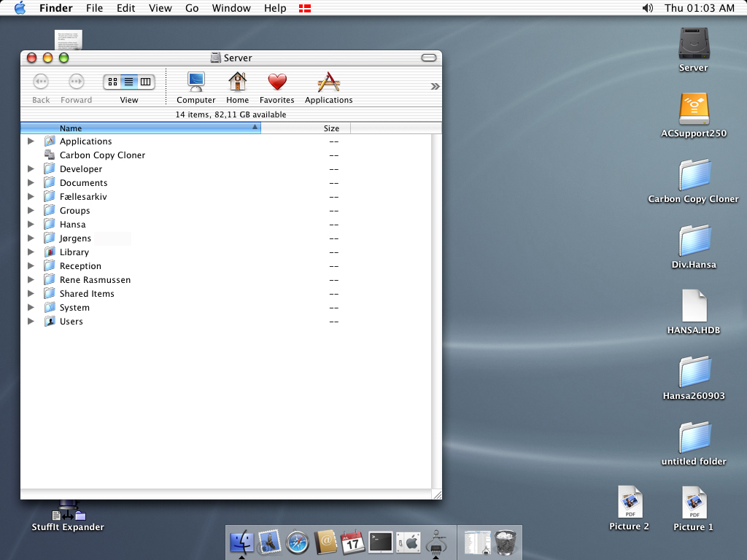Screen dimensions: 747x560
Task: Open the Go menu
Action: pyautogui.click(x=192, y=7)
